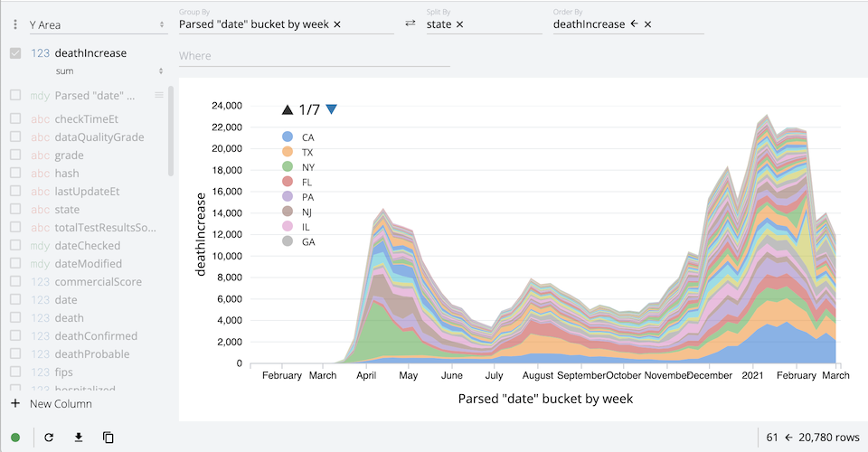Go to next legend page with blue triangle
868x452 pixels.
tap(331, 109)
